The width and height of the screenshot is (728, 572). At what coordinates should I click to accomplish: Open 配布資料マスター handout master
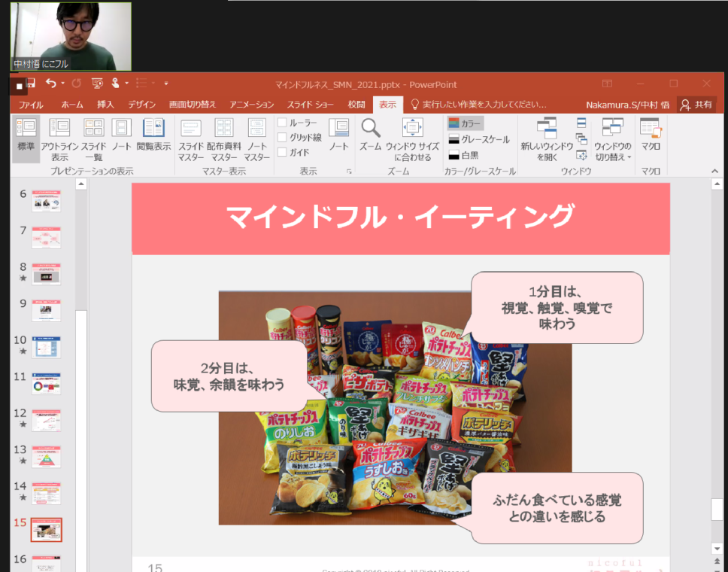(x=224, y=139)
